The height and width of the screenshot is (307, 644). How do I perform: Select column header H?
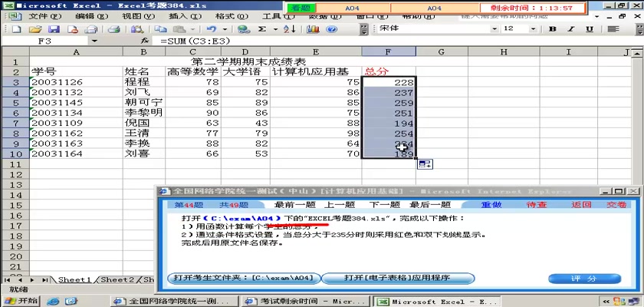coord(504,51)
